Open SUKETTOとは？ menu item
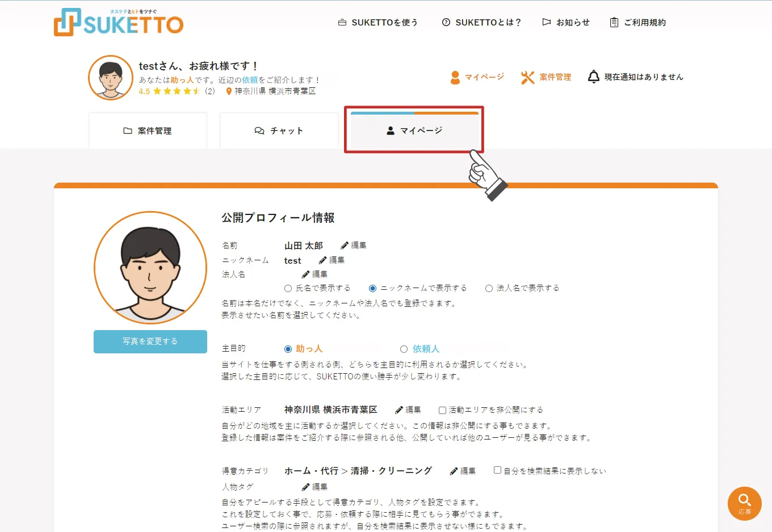 (481, 22)
